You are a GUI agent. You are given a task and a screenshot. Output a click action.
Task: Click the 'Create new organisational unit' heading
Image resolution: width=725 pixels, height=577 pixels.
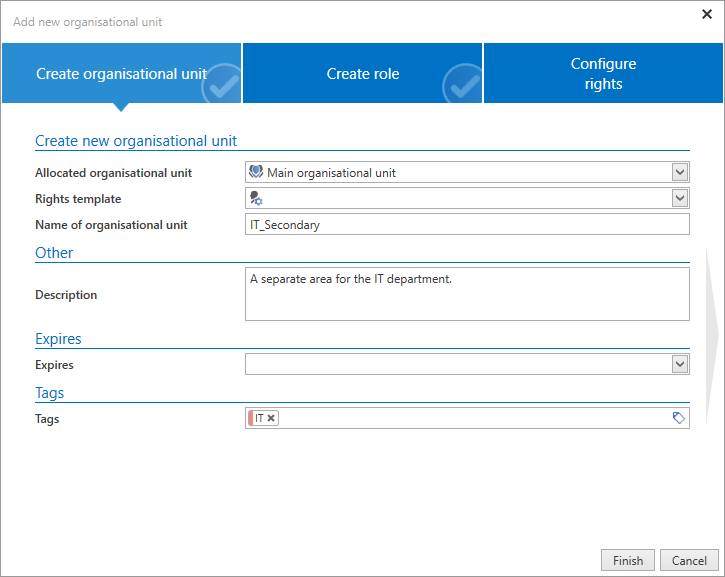pos(136,141)
